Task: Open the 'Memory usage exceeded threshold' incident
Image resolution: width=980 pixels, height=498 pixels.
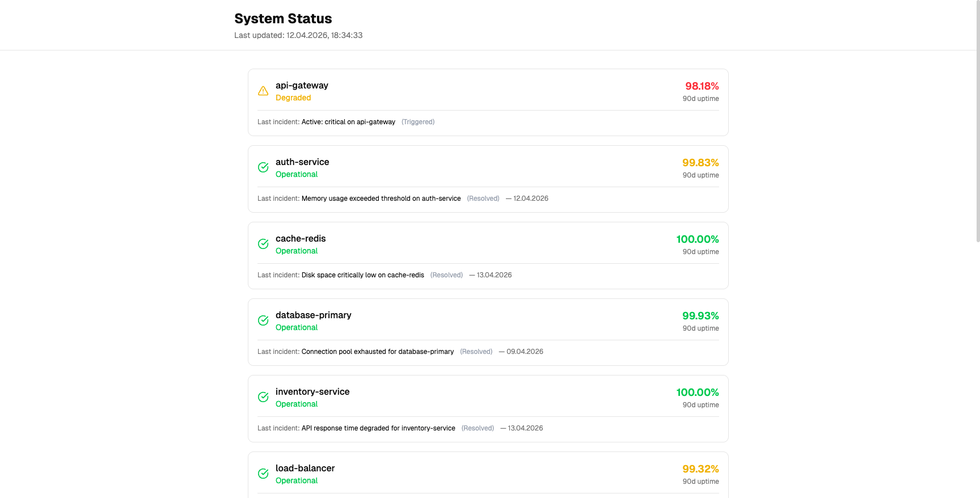Action: pos(381,199)
